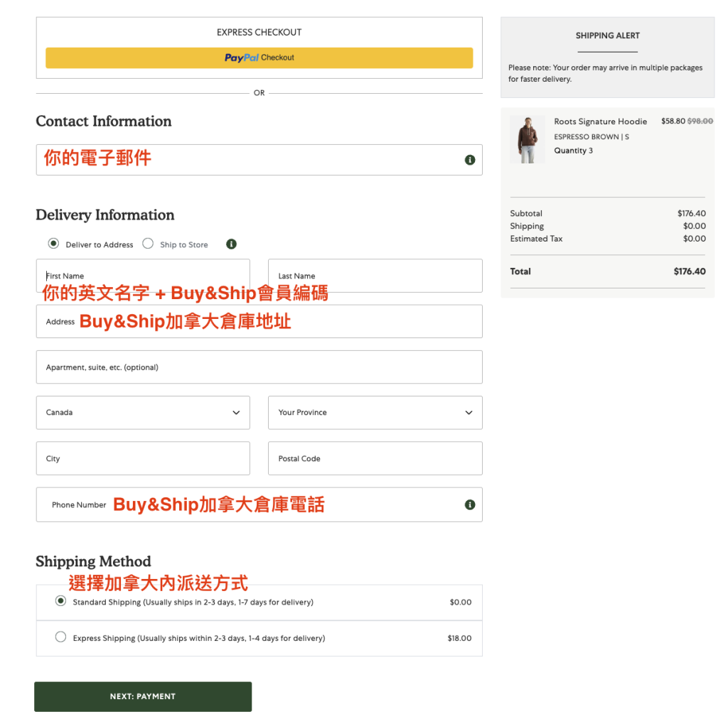Click the info icon next to delivery options

tap(231, 244)
